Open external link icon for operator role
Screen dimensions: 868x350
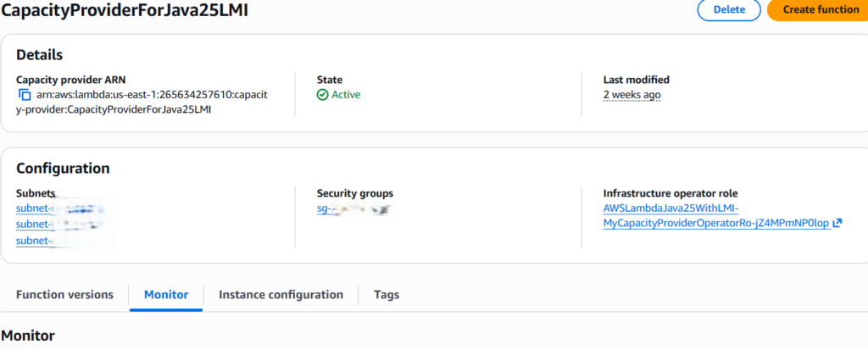837,223
